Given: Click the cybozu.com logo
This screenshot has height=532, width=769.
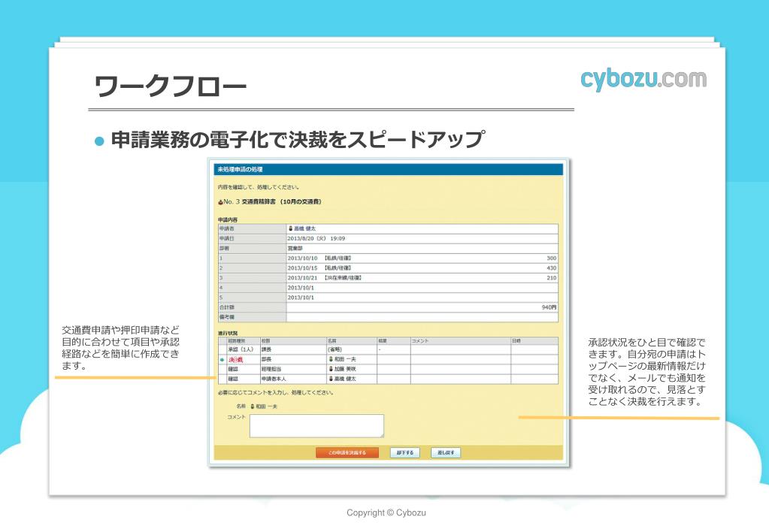Looking at the screenshot, I should point(643,80).
